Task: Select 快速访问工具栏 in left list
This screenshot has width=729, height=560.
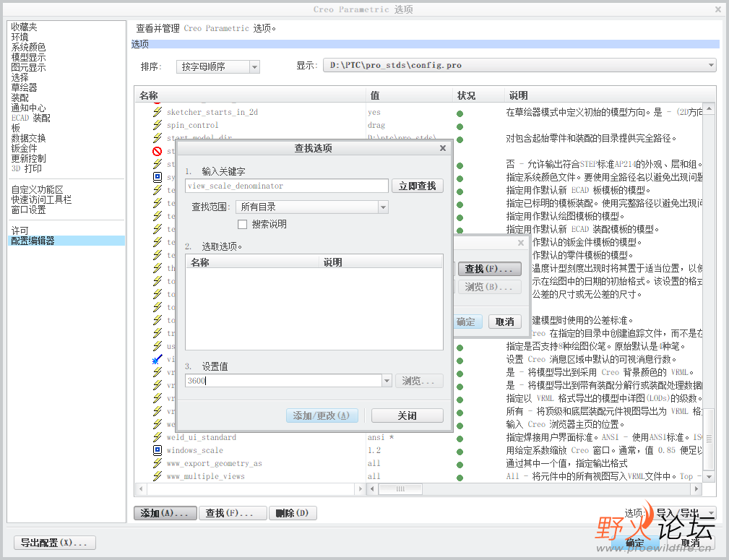Action: pyautogui.click(x=41, y=199)
